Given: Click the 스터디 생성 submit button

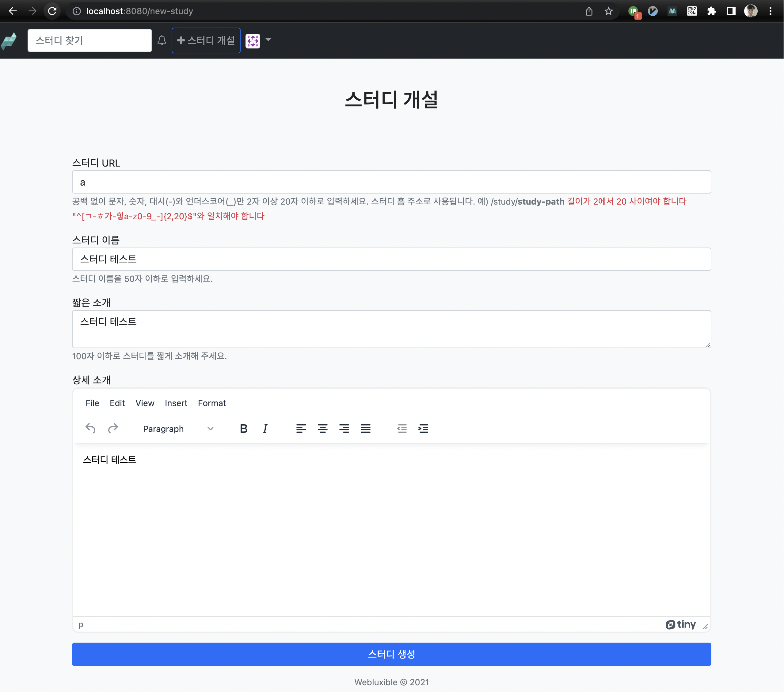Looking at the screenshot, I should 391,654.
